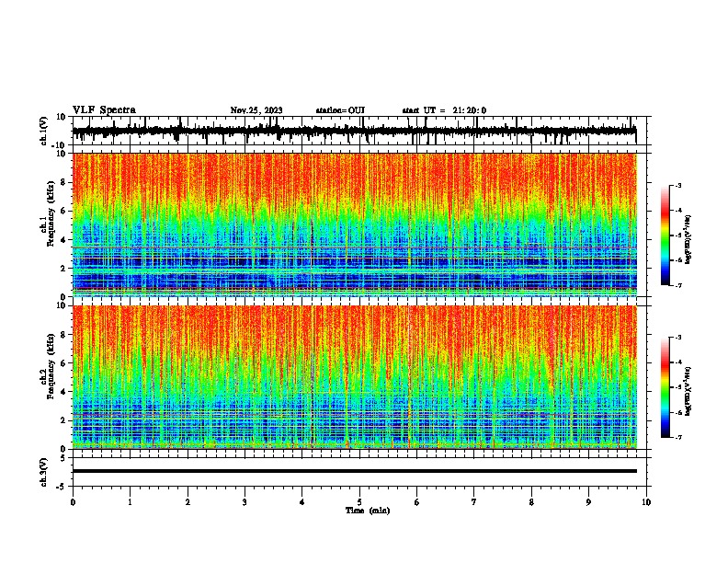Viewport: 728px width, 563px height.
Task: Select the "start UT = 21:20:0" text
Action: pos(444,110)
